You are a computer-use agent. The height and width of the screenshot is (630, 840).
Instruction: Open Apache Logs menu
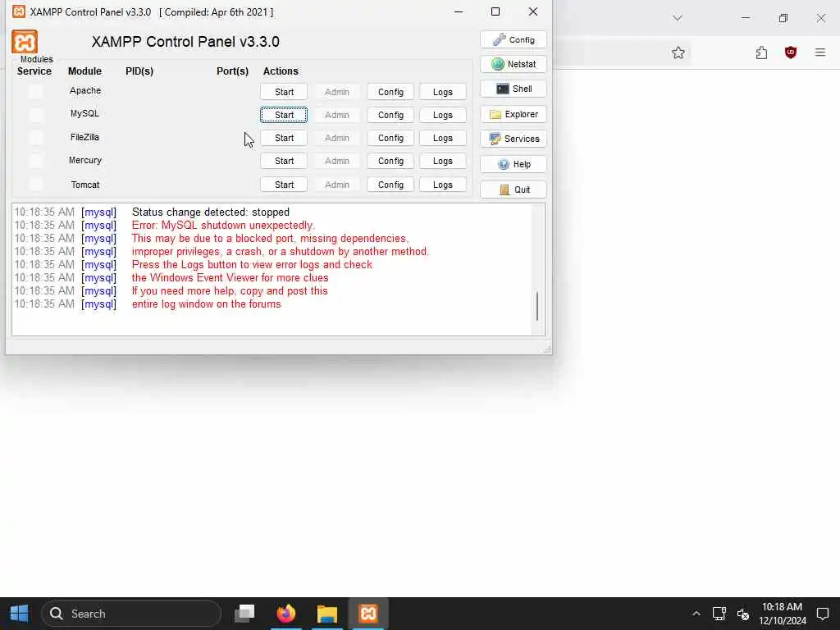click(442, 92)
